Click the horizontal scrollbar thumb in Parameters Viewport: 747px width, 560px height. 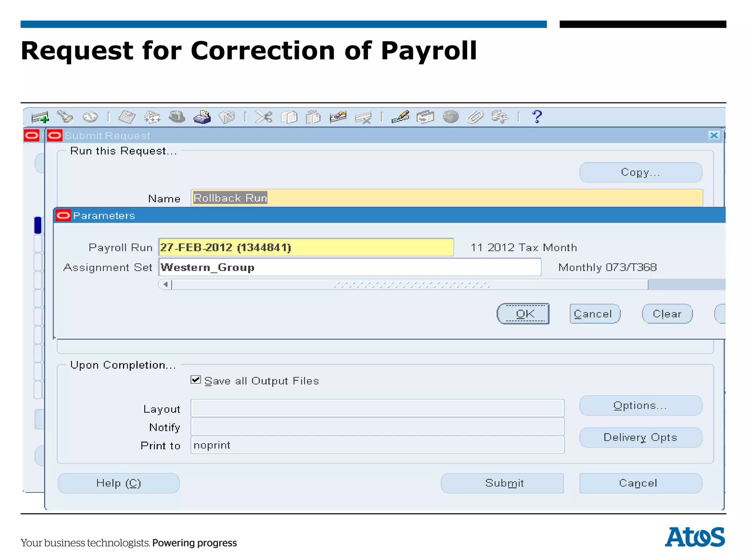click(x=410, y=284)
